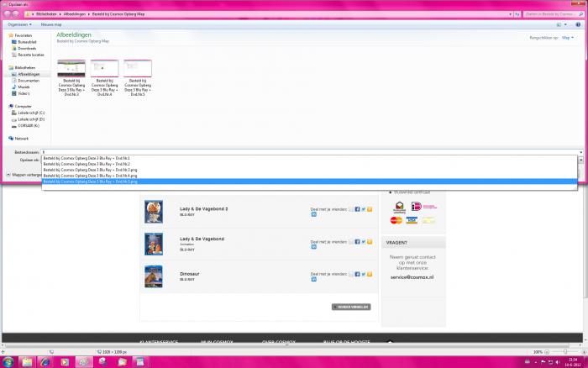Screen dimensions: 588x368
Task: Expand the address bar history dropdown
Action: pyautogui.click(x=511, y=14)
